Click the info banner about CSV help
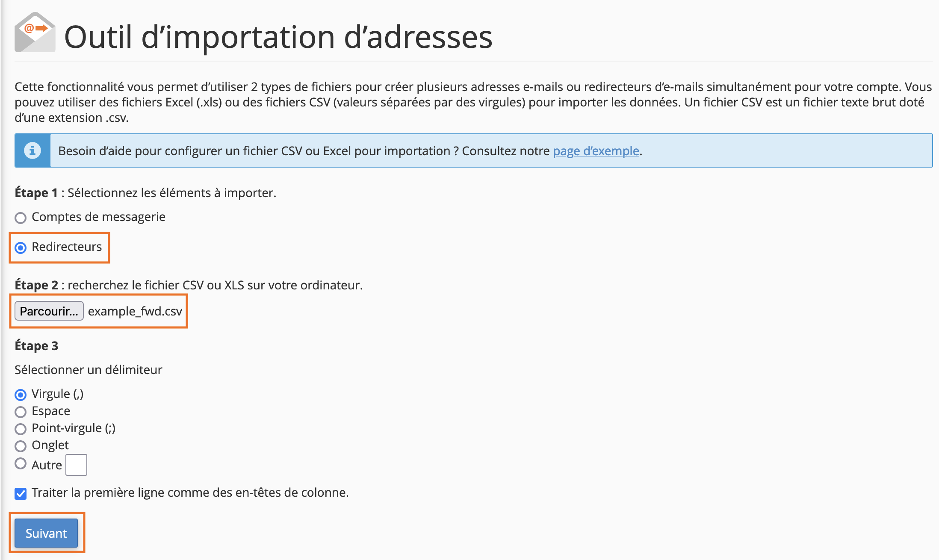The image size is (939, 560). 474,150
